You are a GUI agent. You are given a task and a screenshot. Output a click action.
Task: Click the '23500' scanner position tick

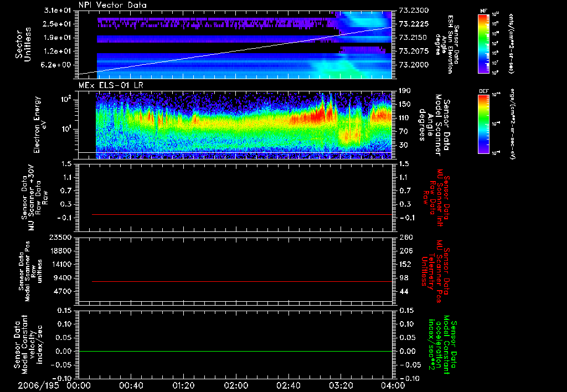click(x=60, y=237)
